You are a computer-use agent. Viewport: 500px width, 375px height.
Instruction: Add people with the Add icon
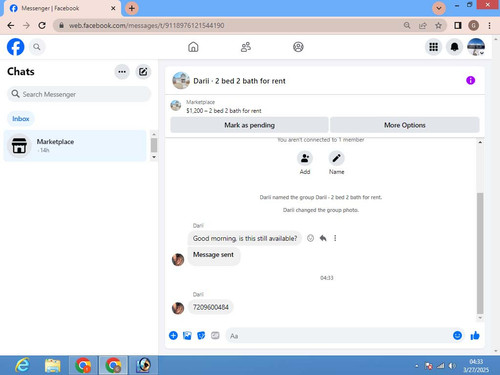(x=305, y=158)
